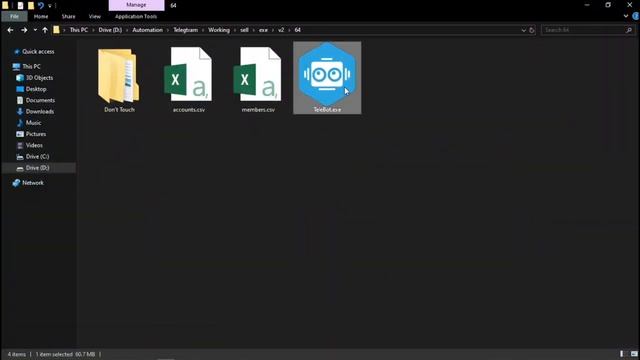Click New folder icon in title bar
Viewport: 640px width, 360px height.
point(31,5)
